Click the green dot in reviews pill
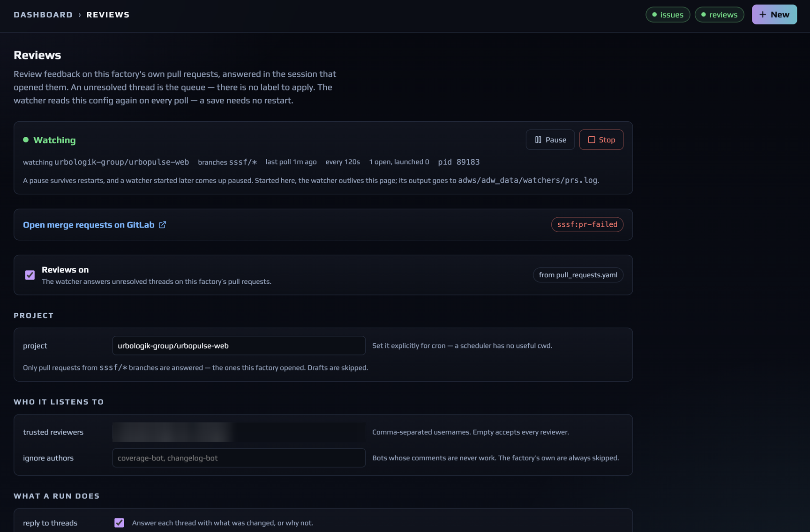810x532 pixels. pos(703,15)
